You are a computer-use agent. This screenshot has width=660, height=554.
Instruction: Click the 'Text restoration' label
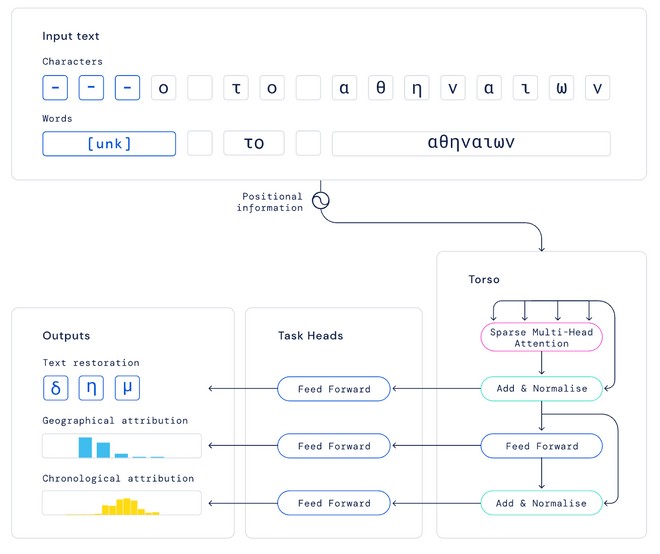[91, 362]
